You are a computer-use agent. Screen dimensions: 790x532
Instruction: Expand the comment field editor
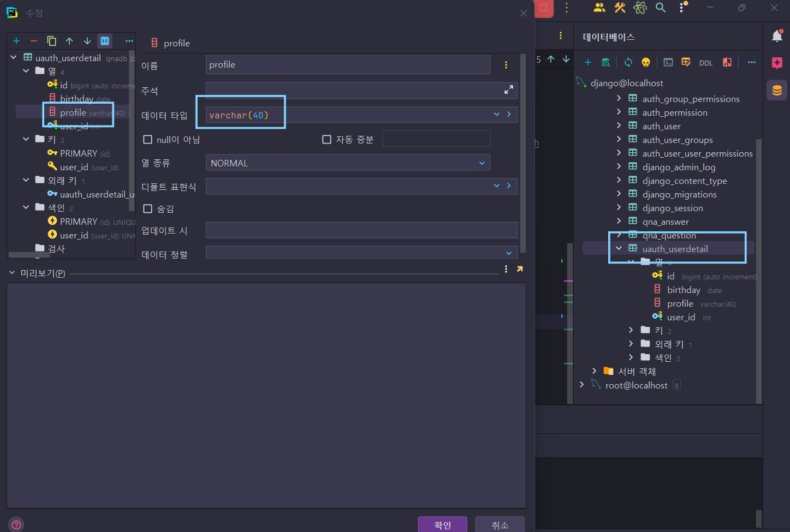(509, 89)
